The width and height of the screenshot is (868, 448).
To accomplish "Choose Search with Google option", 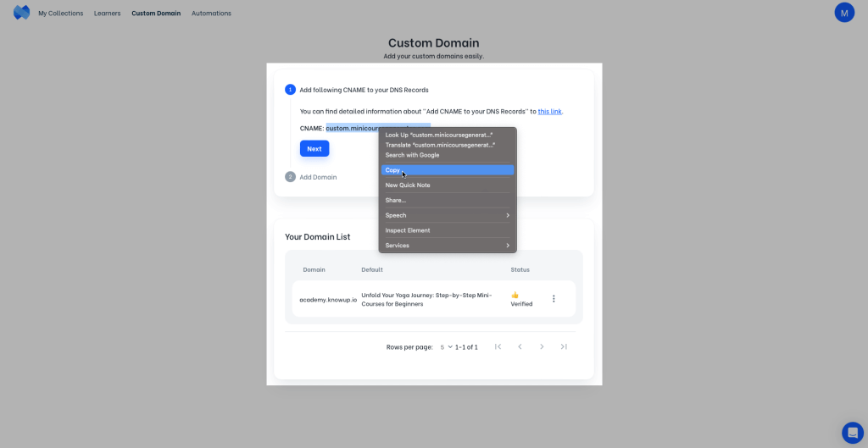I will point(448,155).
